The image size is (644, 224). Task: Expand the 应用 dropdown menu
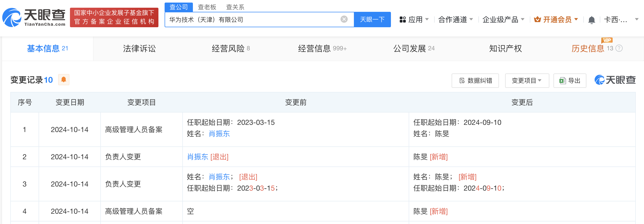tap(427, 19)
